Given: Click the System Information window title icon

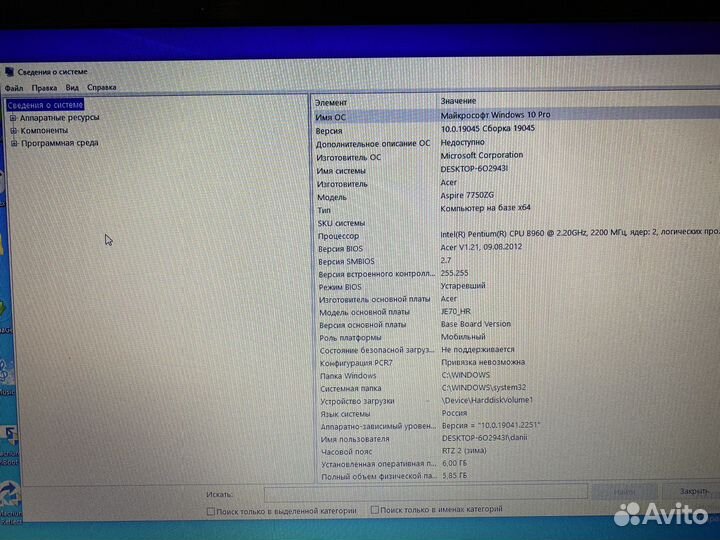Looking at the screenshot, I should (9, 72).
